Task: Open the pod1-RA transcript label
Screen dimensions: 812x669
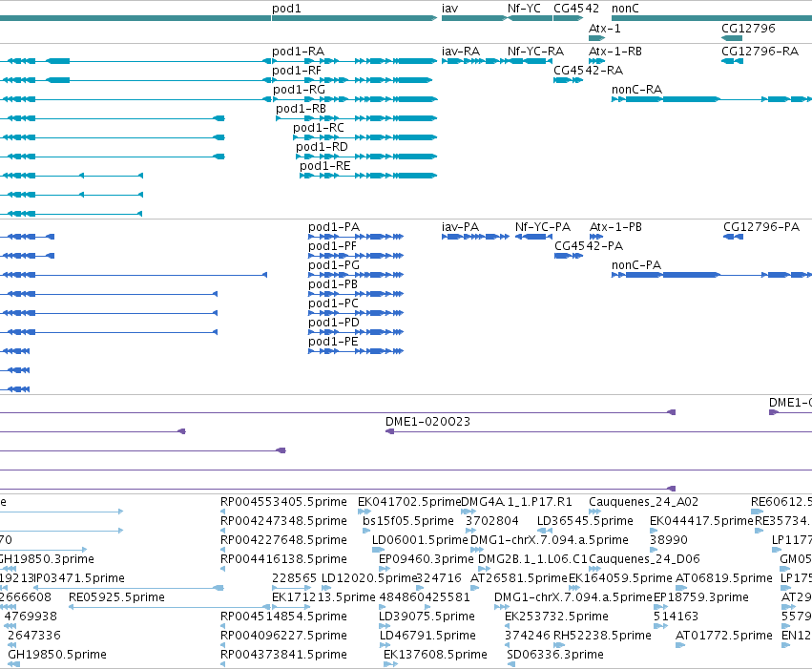Action: [x=299, y=52]
